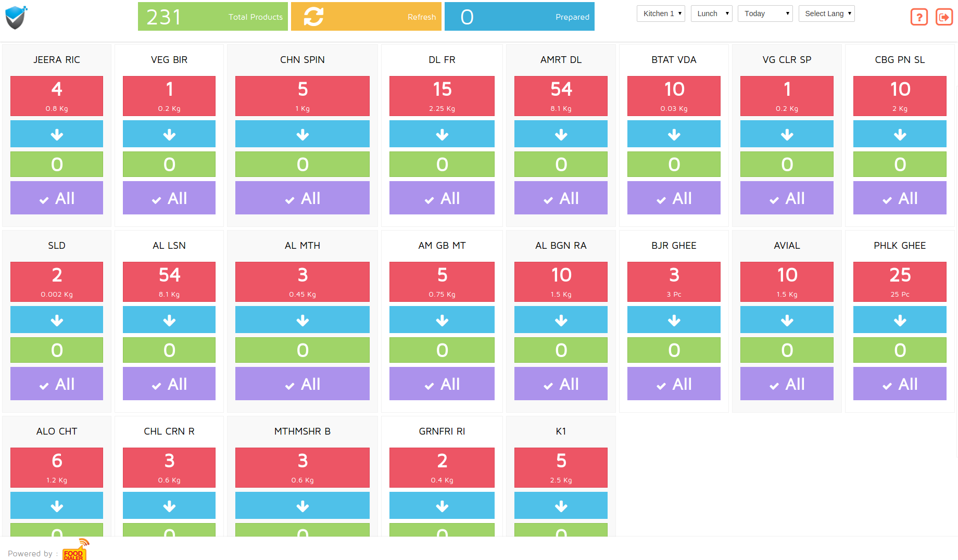Open the Lunch meal dropdown
The height and width of the screenshot is (560, 958).
(x=711, y=14)
